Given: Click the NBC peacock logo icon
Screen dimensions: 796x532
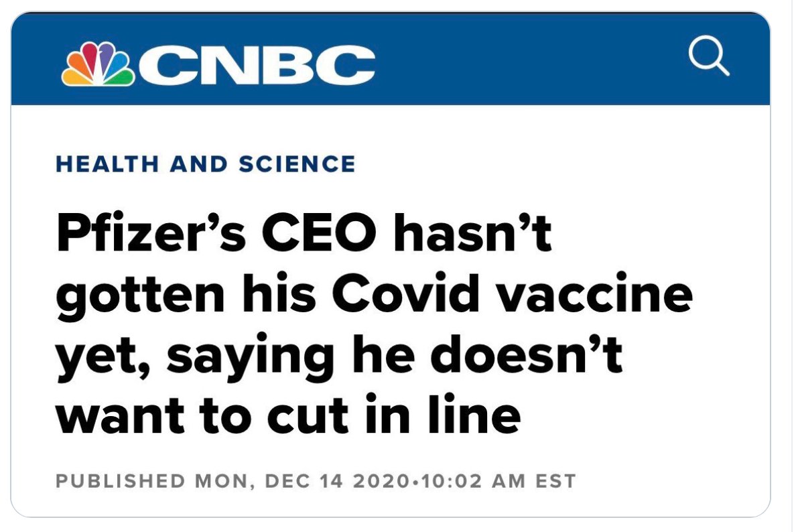Looking at the screenshot, I should (x=98, y=64).
